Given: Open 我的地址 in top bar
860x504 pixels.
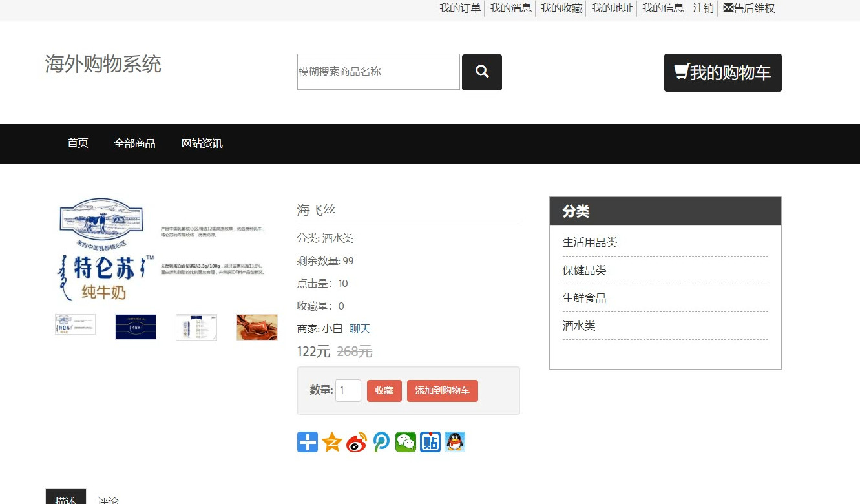Looking at the screenshot, I should 612,8.
